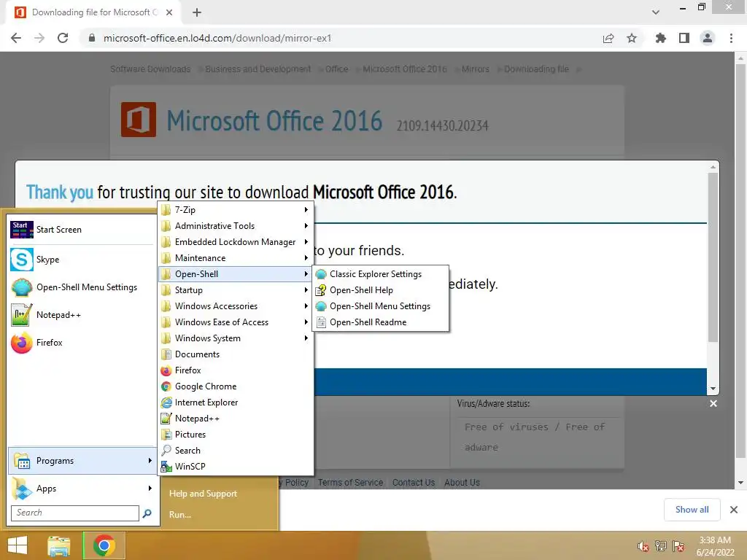Viewport: 747px width, 560px height.
Task: Open Open-Shell Menu Settings in submenu
Action: (x=381, y=306)
